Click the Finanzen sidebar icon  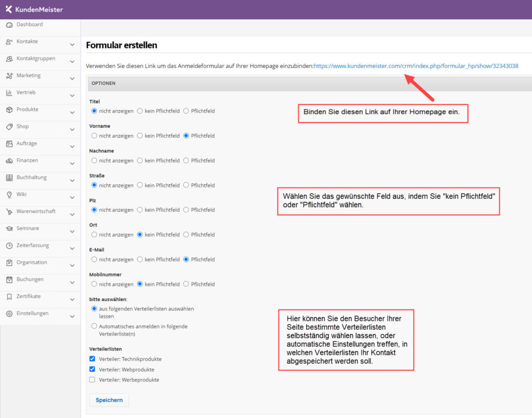coord(9,160)
